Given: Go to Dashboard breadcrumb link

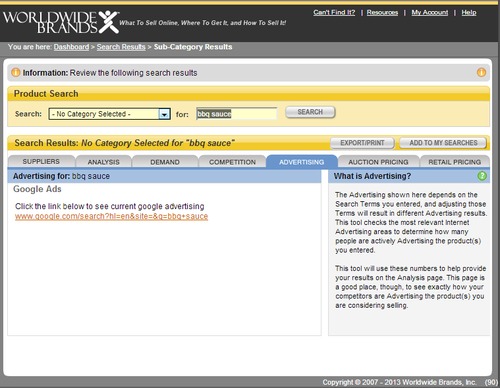Looking at the screenshot, I should (x=71, y=47).
